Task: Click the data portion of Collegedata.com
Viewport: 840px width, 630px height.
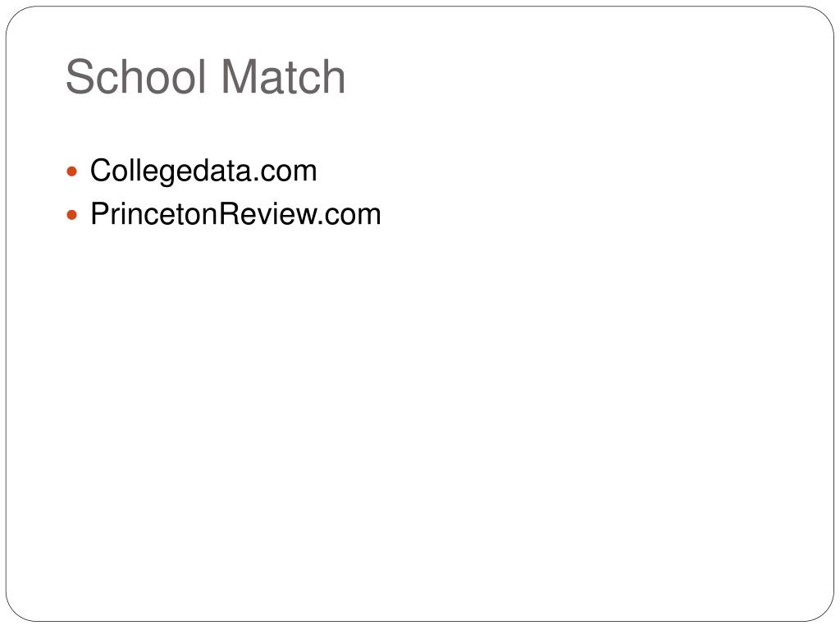Action: 221,171
